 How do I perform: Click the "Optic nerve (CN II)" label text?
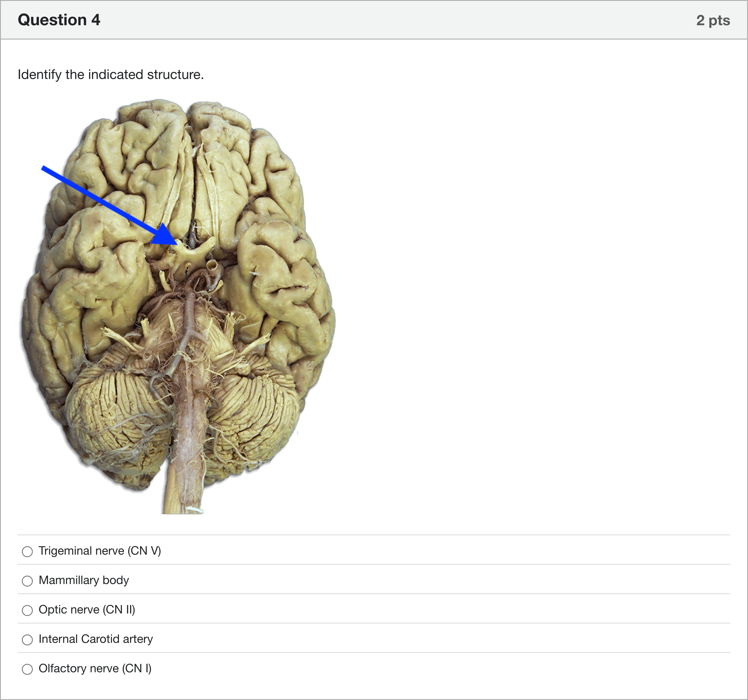click(x=87, y=609)
